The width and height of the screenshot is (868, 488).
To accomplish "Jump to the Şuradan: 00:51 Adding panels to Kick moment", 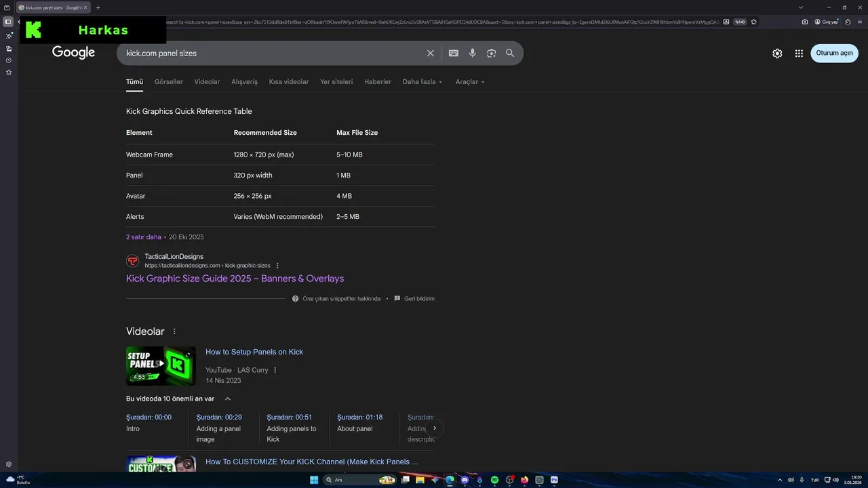I will [292, 428].
